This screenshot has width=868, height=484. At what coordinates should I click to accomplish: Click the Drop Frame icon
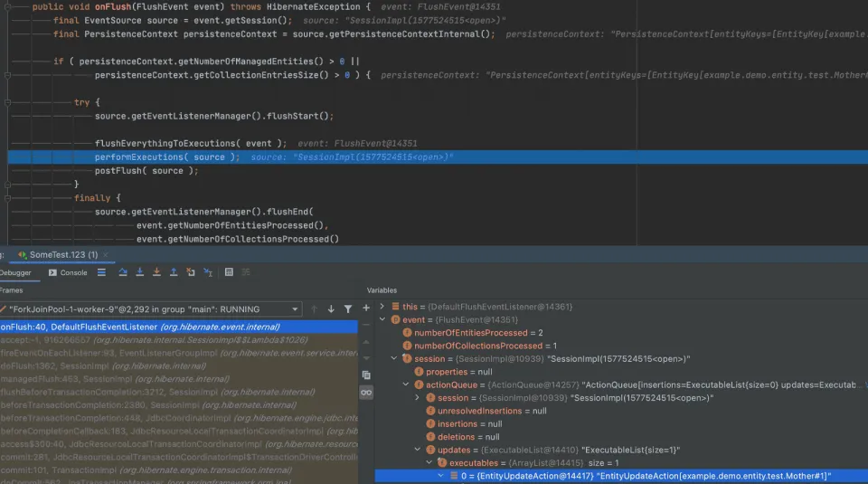coord(191,272)
